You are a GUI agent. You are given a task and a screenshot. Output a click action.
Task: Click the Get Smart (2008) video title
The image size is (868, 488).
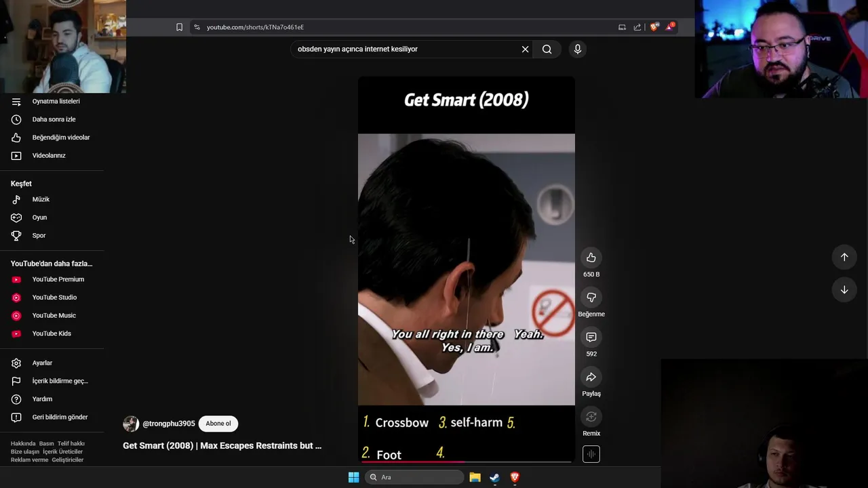(222, 446)
